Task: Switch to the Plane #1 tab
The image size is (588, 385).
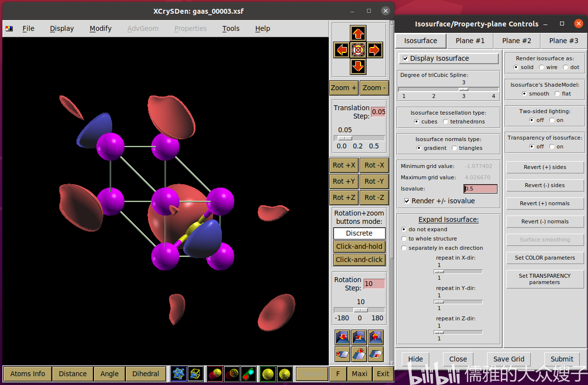Action: click(470, 41)
